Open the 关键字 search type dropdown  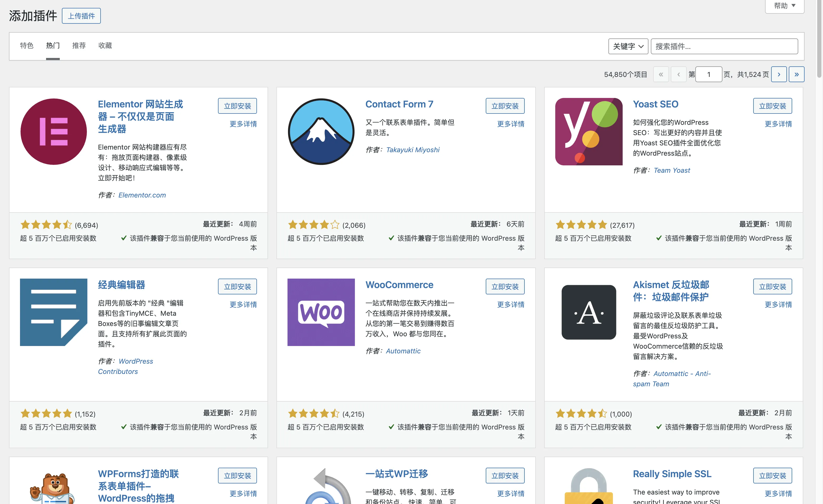point(628,46)
